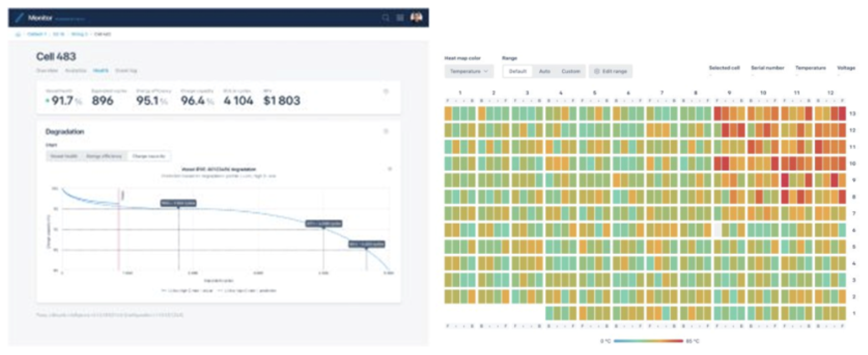Click the info icon on the stats card

(386, 92)
